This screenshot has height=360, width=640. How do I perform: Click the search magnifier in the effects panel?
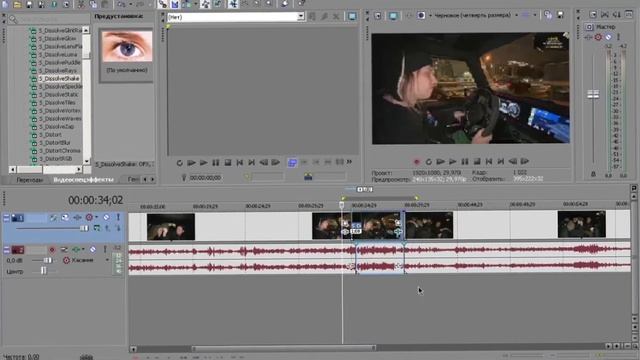coord(13,19)
